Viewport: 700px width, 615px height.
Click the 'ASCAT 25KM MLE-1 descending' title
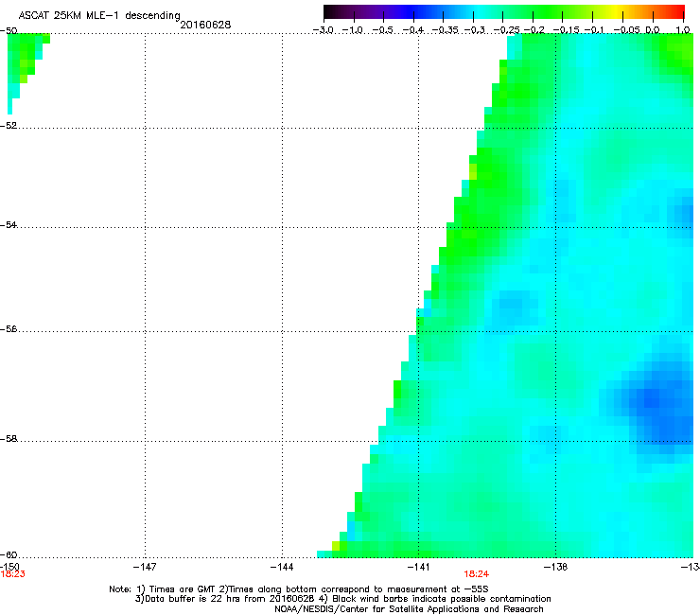point(99,16)
